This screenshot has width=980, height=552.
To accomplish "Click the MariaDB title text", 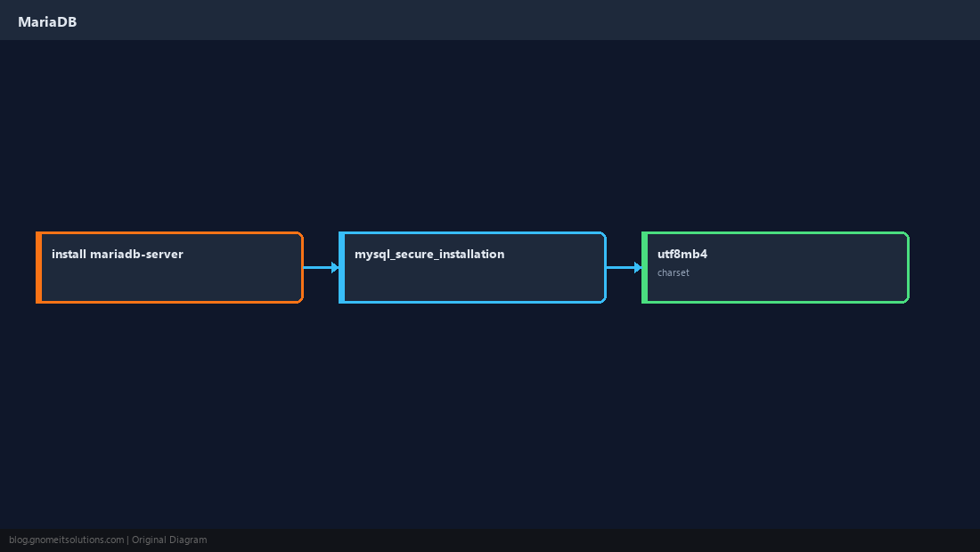I will click(47, 22).
